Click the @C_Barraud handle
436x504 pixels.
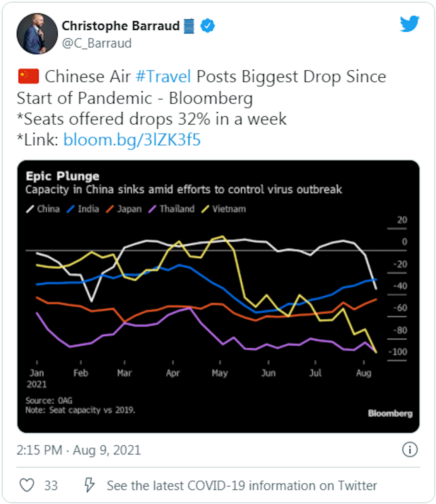point(97,43)
